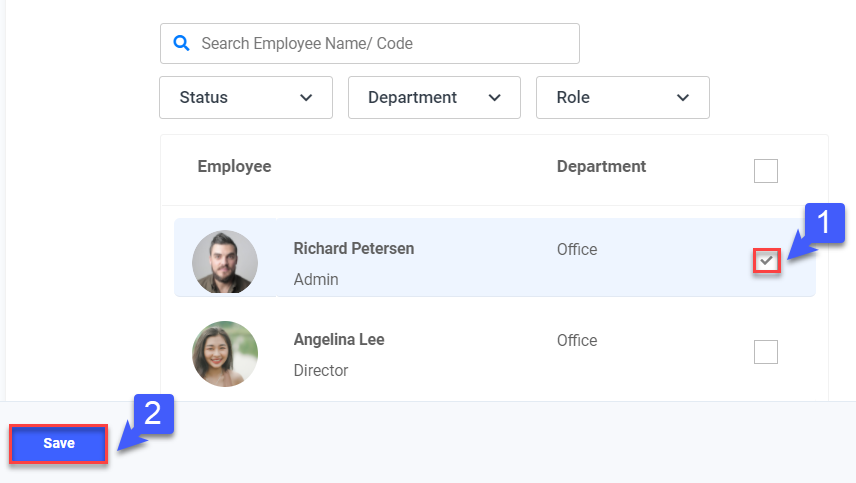Viewport: 856px width, 483px height.
Task: Click the Admin role label under Richard Petersen
Action: click(316, 280)
